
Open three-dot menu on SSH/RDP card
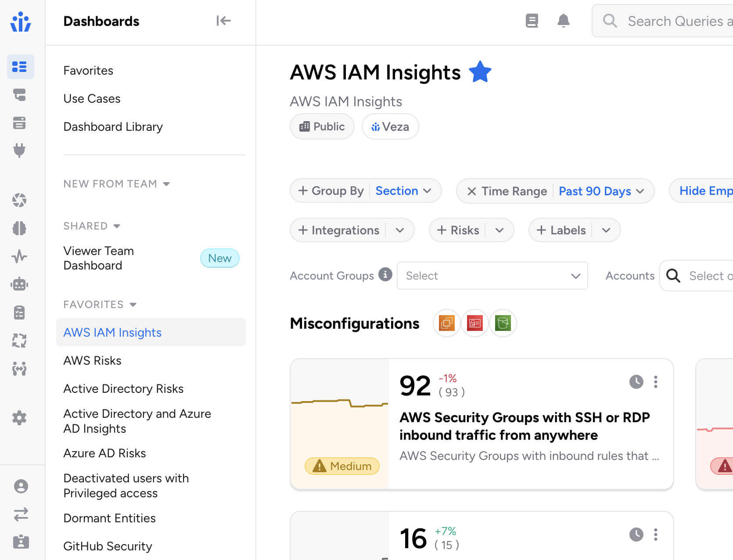point(655,382)
